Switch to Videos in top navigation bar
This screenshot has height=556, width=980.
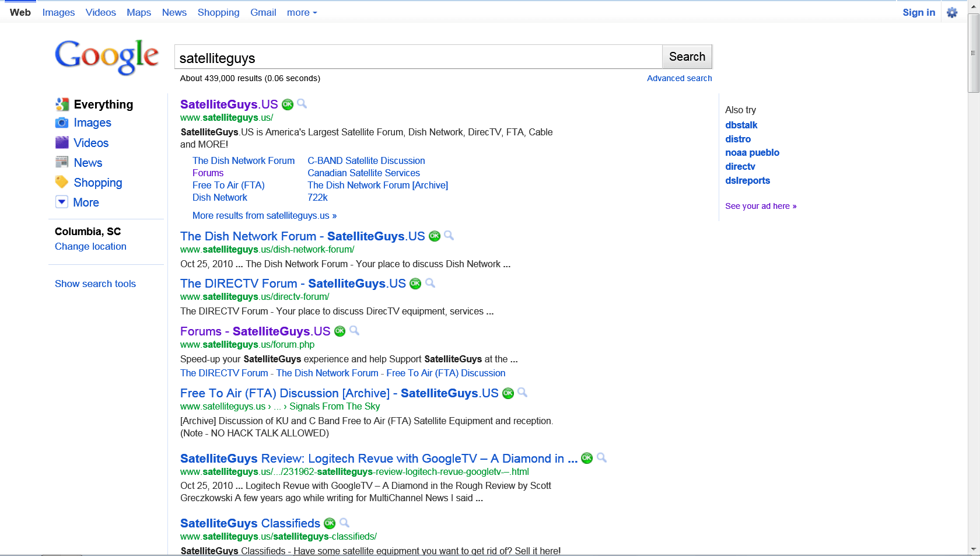[100, 12]
